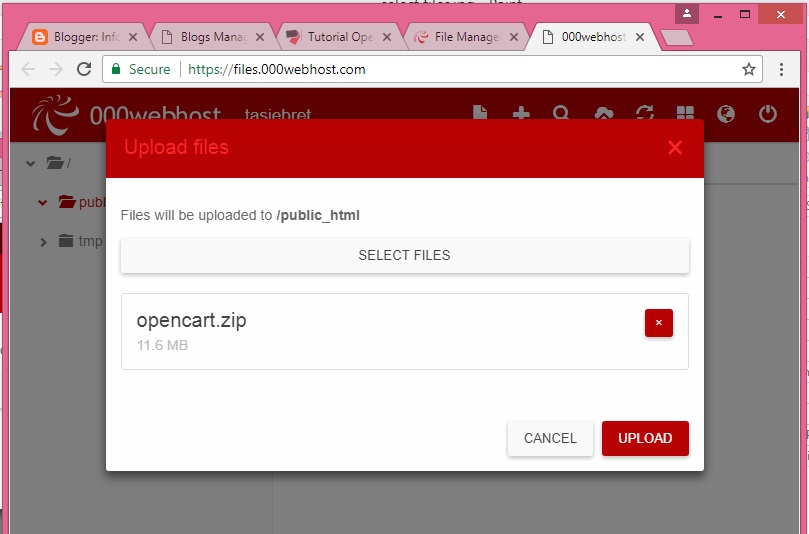Select the tmp folder in tree
Image resolution: width=809 pixels, height=534 pixels.
tap(80, 241)
